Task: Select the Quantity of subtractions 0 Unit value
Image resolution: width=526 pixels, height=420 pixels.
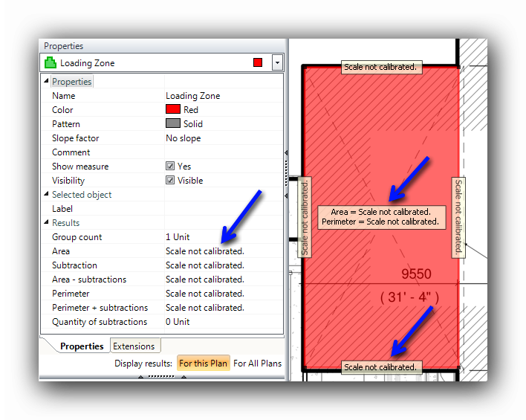Action: [224, 321]
